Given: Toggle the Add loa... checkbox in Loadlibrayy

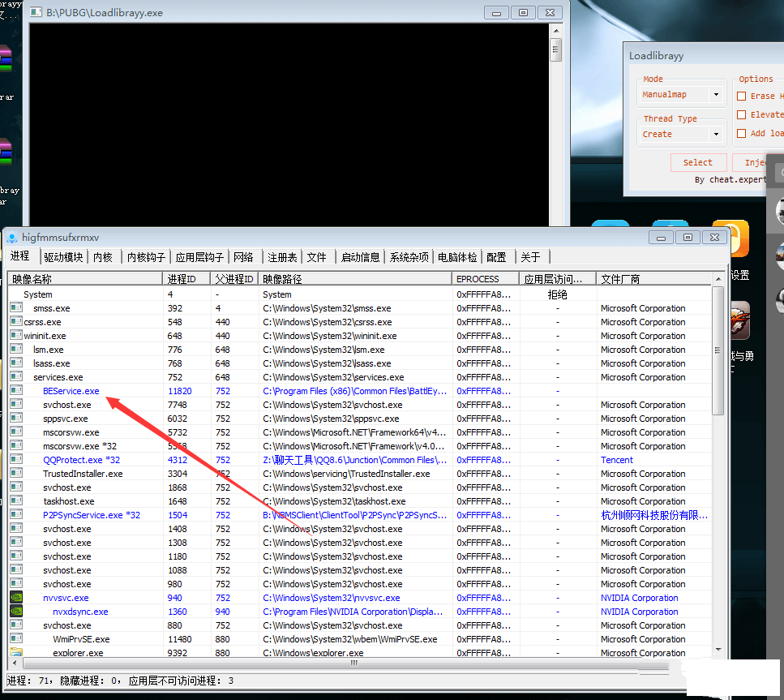Looking at the screenshot, I should [742, 133].
